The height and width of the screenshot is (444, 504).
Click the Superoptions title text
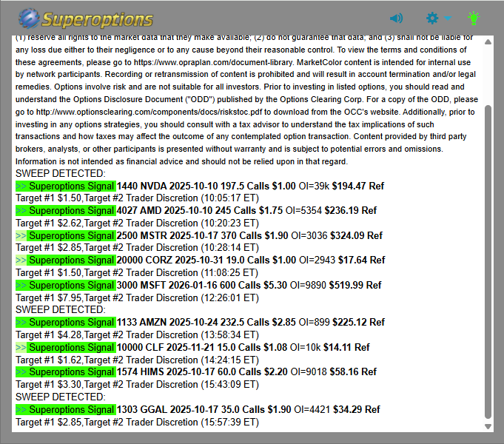[98, 19]
